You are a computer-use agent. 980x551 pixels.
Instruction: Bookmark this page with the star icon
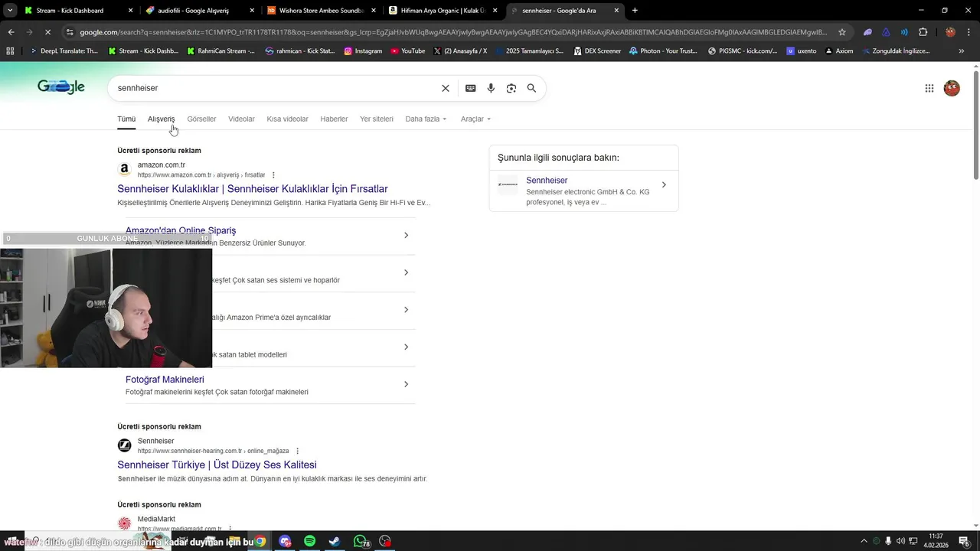[x=842, y=32]
